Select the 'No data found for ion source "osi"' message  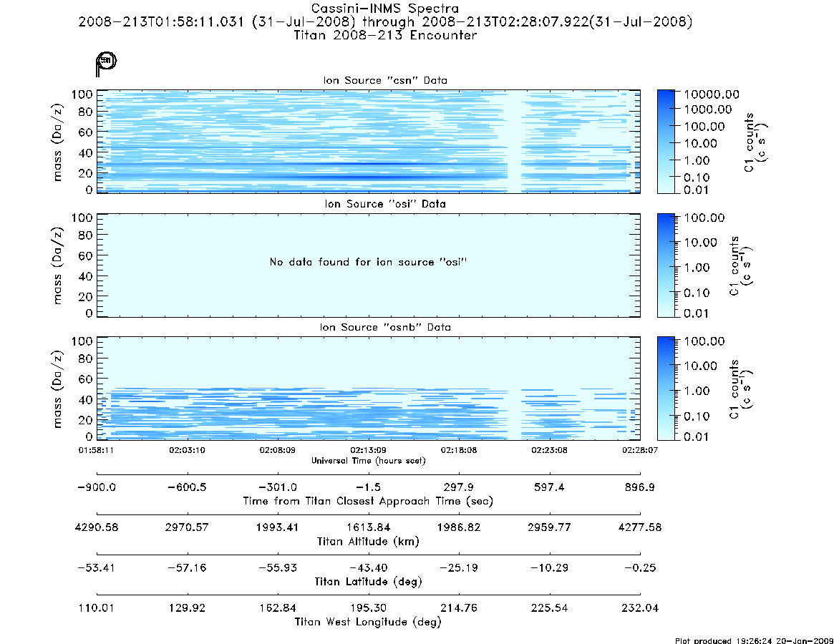click(x=368, y=262)
